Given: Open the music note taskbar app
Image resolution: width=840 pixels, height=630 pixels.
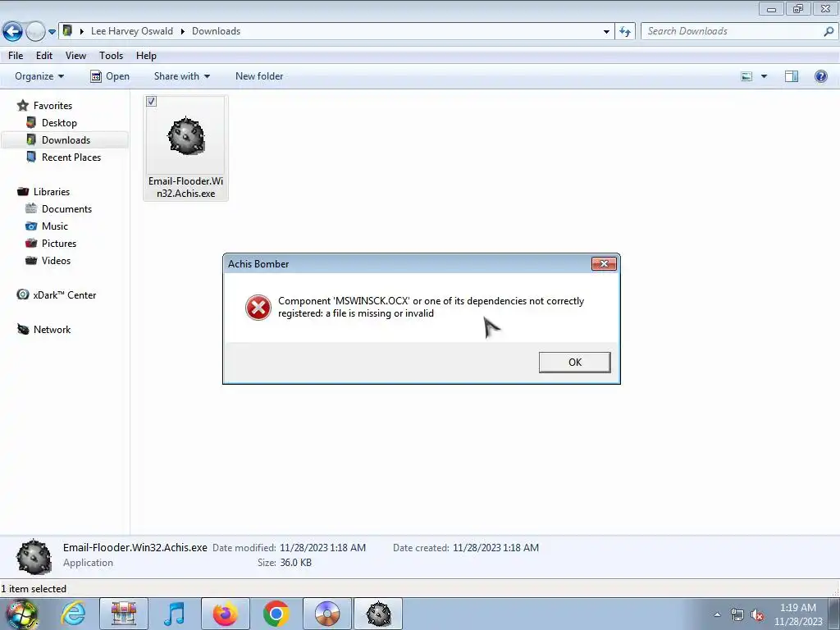Looking at the screenshot, I should point(174,614).
